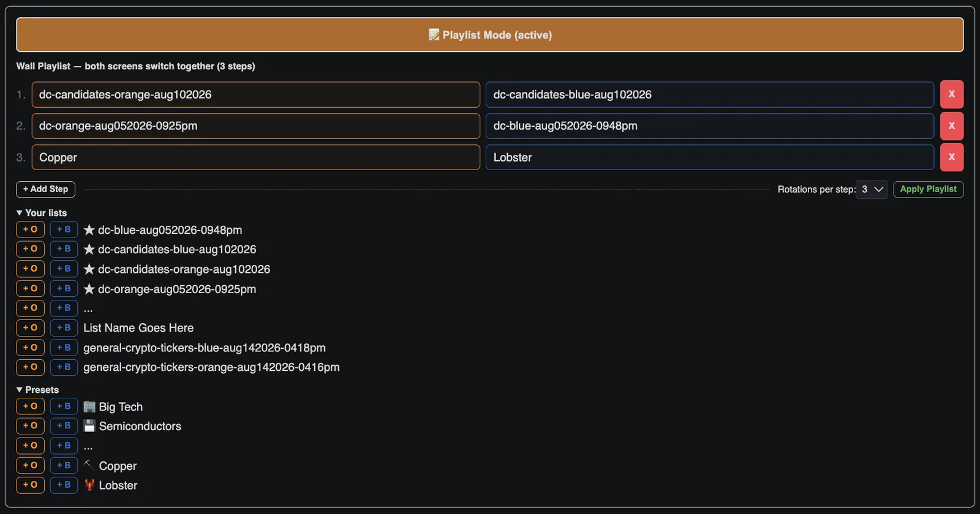The height and width of the screenshot is (514, 980).
Task: Click the step 3 Copper input field
Action: pyautogui.click(x=255, y=157)
